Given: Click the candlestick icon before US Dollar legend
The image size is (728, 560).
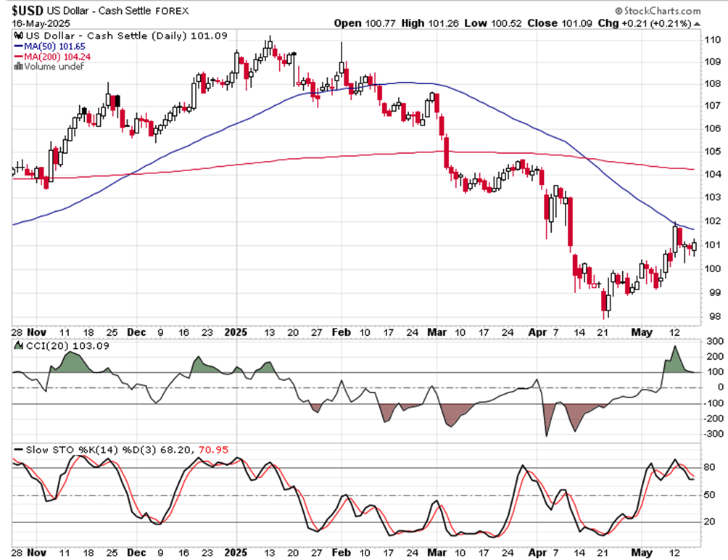Looking at the screenshot, I should coord(19,36).
